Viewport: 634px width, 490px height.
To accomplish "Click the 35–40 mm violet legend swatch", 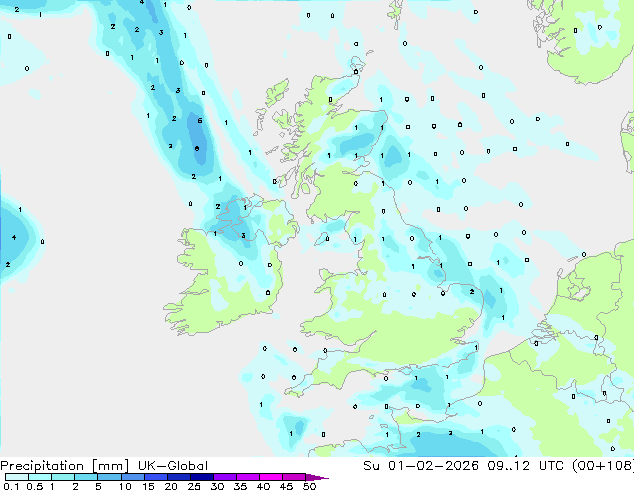I will 248,477.
